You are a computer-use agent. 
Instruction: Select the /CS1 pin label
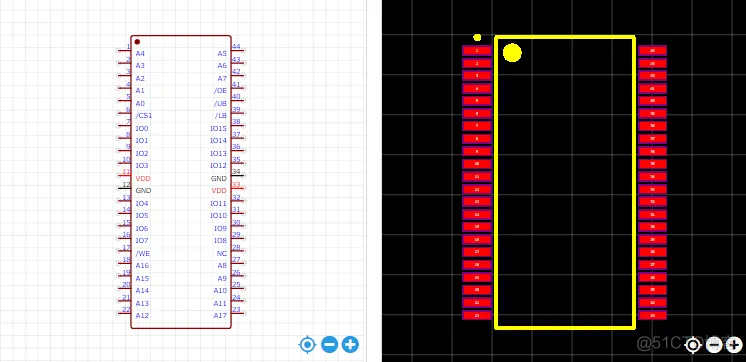144,116
